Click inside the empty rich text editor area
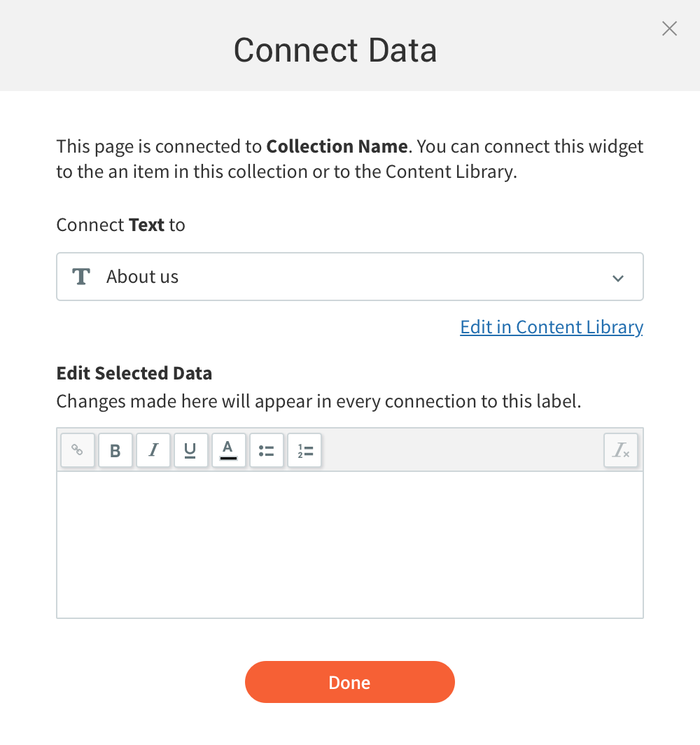700x745 pixels. pos(350,544)
